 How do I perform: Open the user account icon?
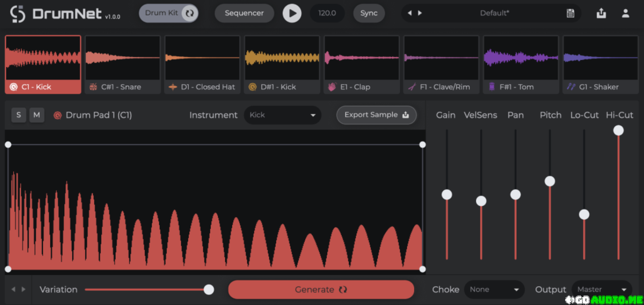click(x=625, y=13)
